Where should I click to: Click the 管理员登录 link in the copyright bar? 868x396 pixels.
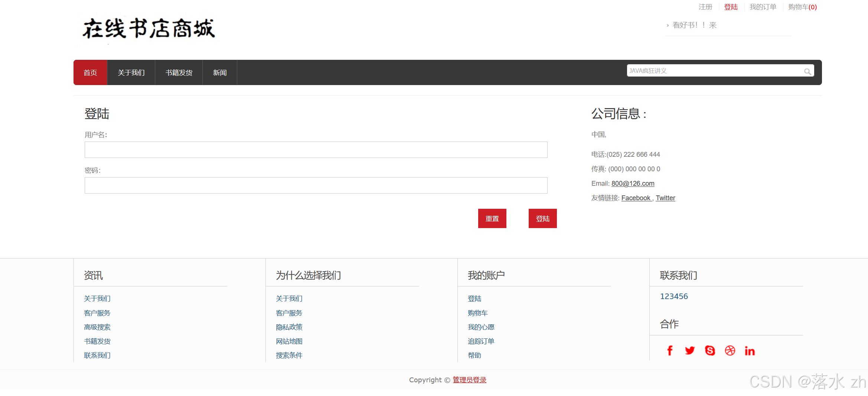470,380
